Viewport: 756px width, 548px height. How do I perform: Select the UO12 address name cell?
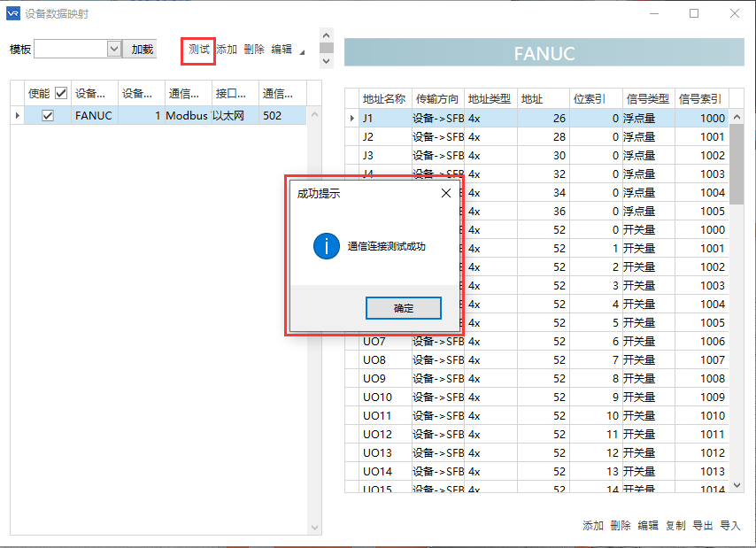click(x=385, y=435)
